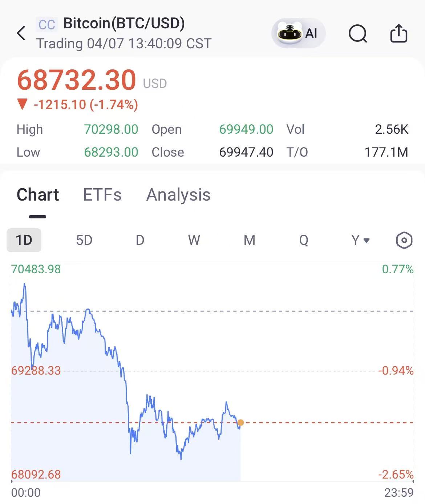
Task: Tap the search magnifier icon
Action: tap(358, 33)
